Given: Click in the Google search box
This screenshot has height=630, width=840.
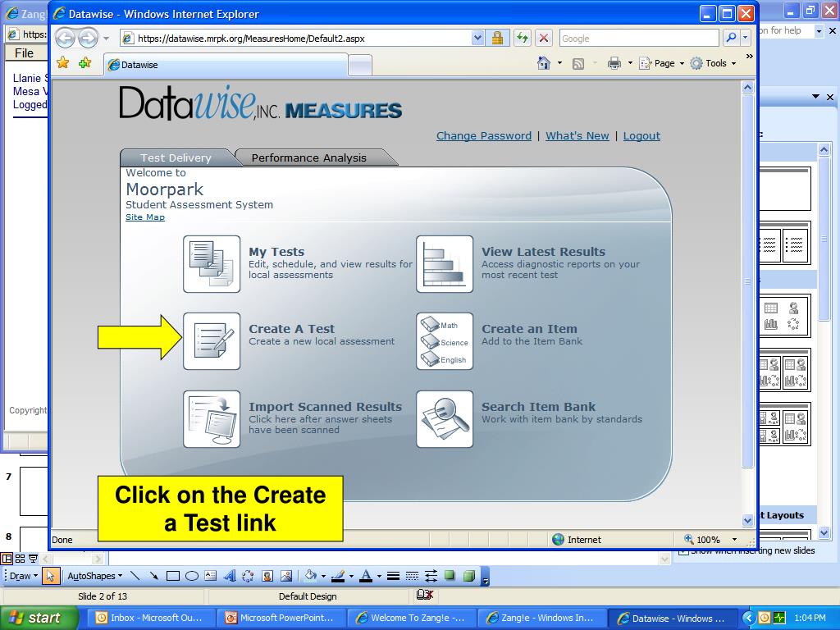Looking at the screenshot, I should click(x=639, y=38).
